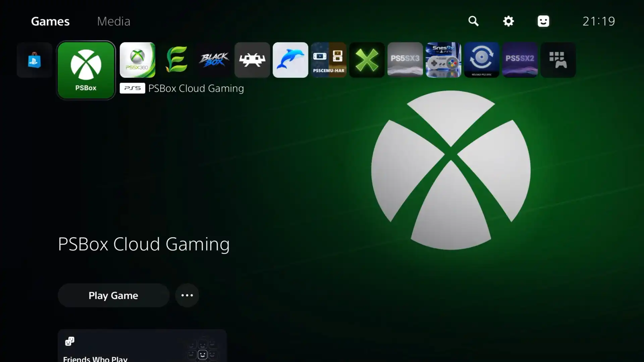This screenshot has height=362, width=644.
Task: Open the Reload PS2 Disc tile
Action: click(x=482, y=60)
